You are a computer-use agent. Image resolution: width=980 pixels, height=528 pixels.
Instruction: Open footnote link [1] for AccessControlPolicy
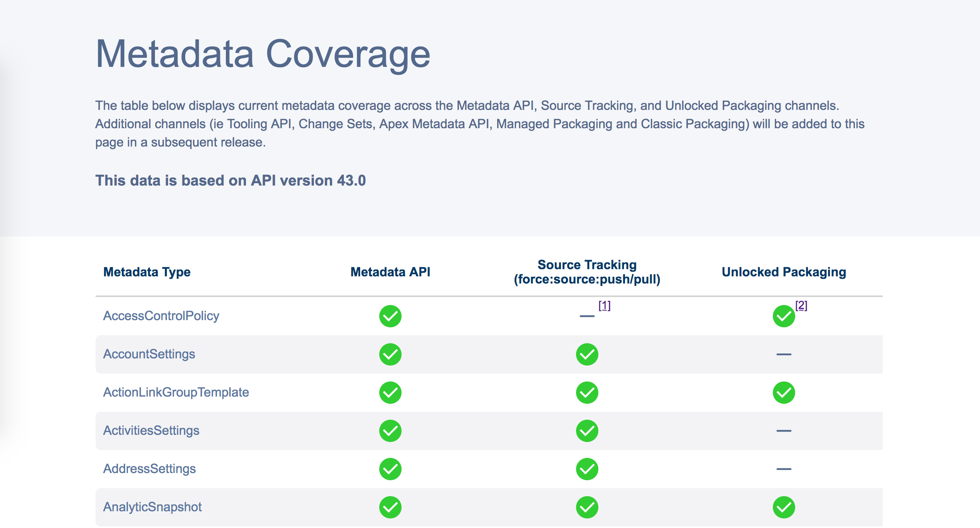tap(604, 306)
